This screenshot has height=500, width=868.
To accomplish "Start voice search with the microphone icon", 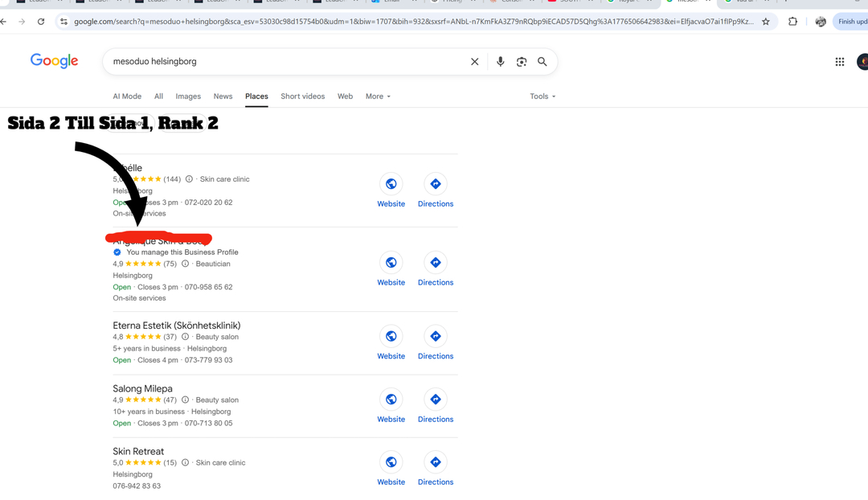I will click(x=500, y=61).
